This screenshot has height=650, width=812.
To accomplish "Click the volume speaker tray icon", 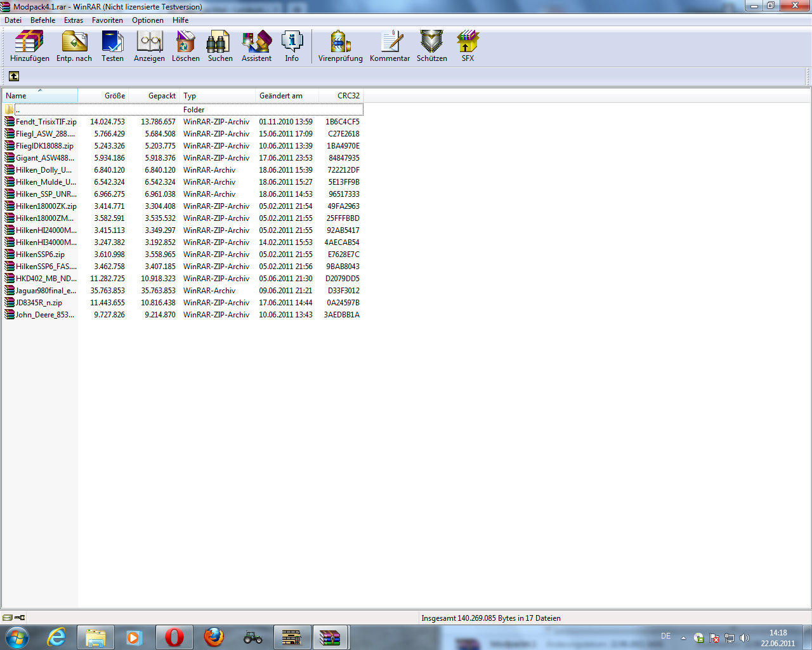I will [744, 638].
